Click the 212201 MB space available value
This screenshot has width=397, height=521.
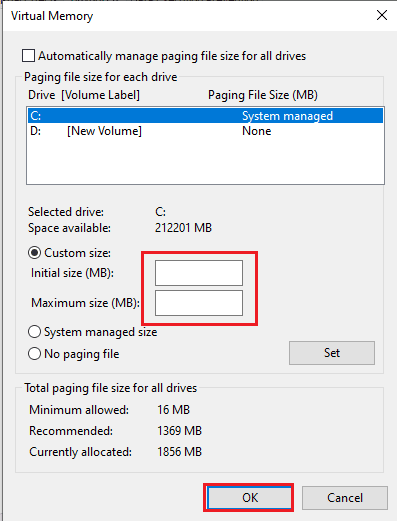[x=183, y=228]
